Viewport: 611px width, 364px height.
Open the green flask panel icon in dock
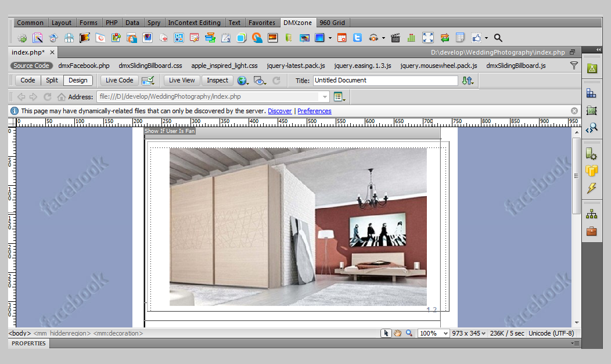click(592, 69)
